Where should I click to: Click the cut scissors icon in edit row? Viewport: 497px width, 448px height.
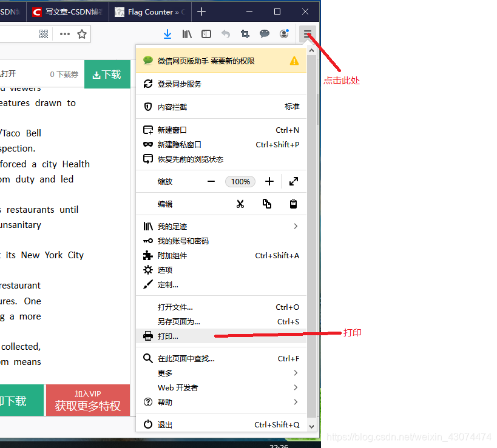tap(240, 204)
